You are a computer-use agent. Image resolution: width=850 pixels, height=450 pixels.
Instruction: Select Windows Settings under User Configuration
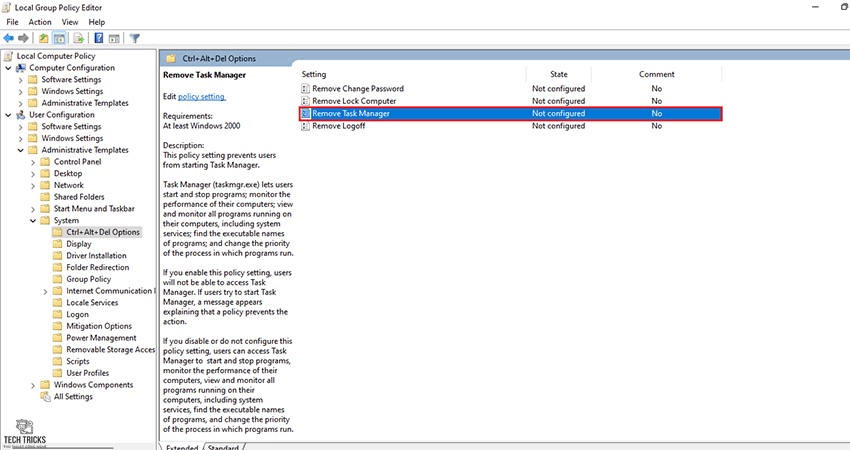[x=72, y=138]
